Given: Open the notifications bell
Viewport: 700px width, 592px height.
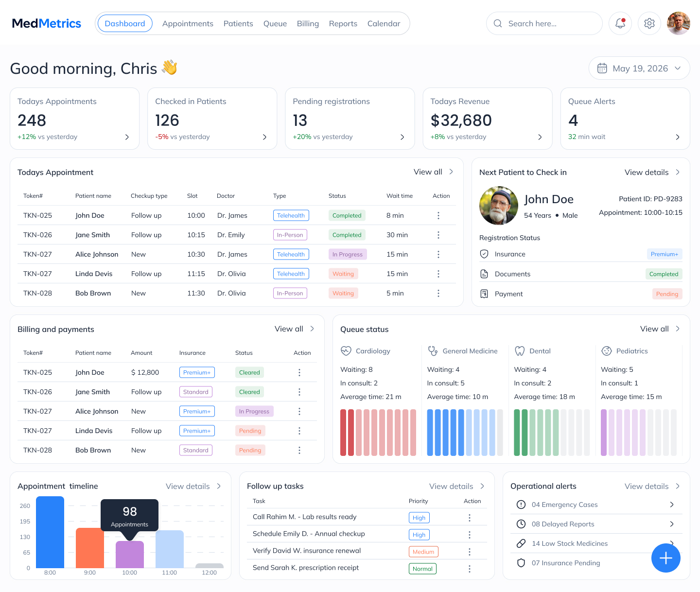Looking at the screenshot, I should click(x=620, y=23).
